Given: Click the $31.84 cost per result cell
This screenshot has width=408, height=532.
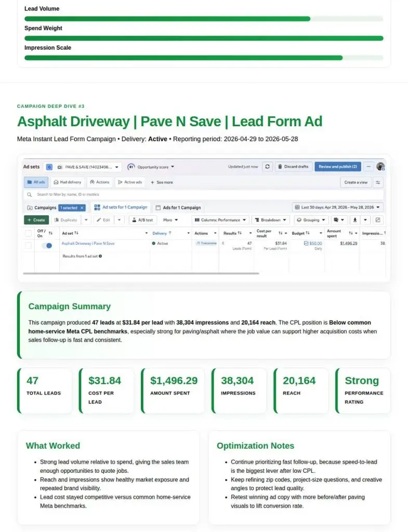Looking at the screenshot, I should pos(281,243).
